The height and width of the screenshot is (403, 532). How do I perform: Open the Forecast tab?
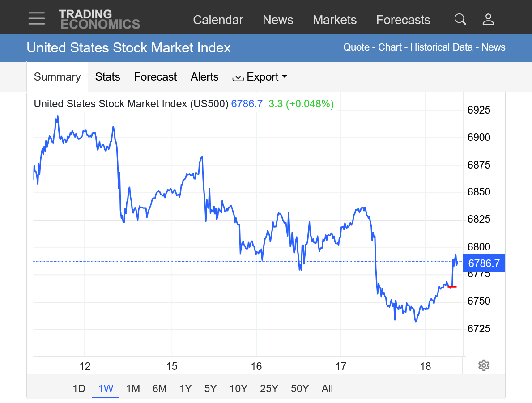tap(155, 77)
